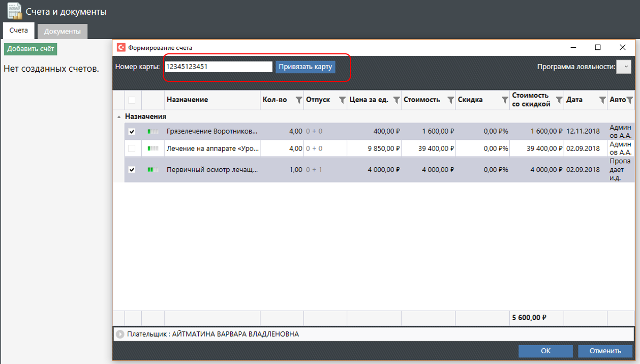Click filter icon in Скидка column
The width and height of the screenshot is (640, 364).
coord(505,100)
